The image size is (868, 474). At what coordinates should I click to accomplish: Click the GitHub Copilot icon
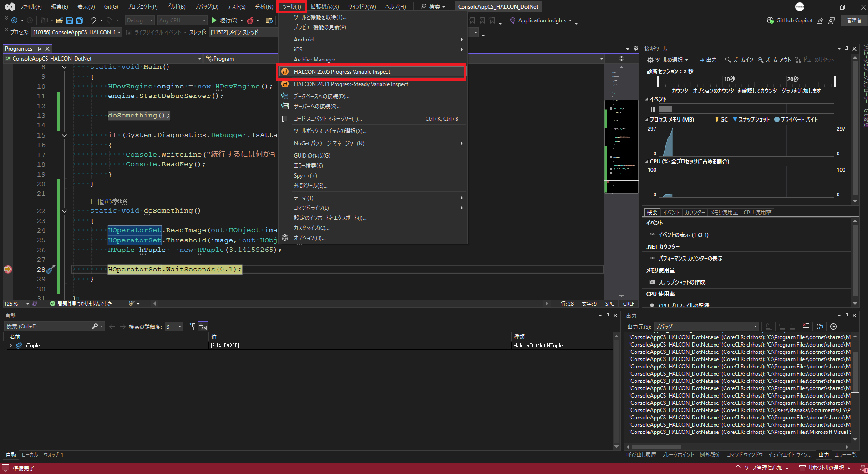(x=770, y=20)
